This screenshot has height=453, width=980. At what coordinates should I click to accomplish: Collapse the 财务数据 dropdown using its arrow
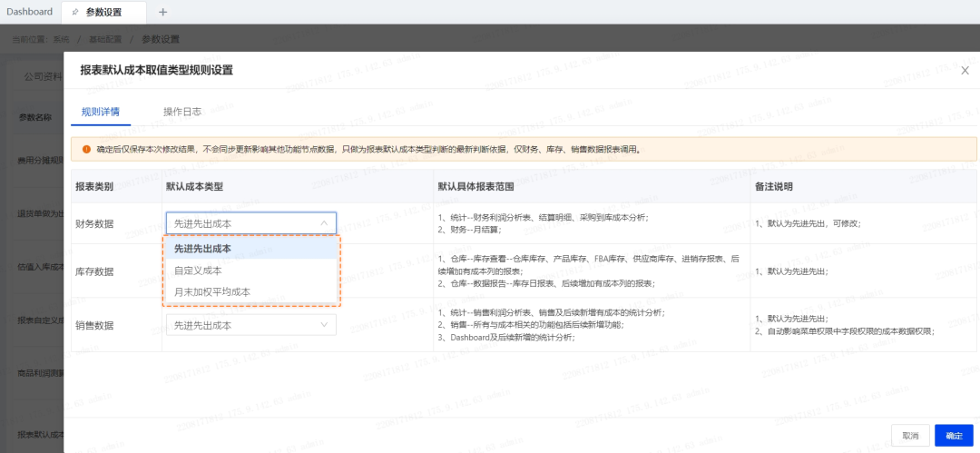324,222
